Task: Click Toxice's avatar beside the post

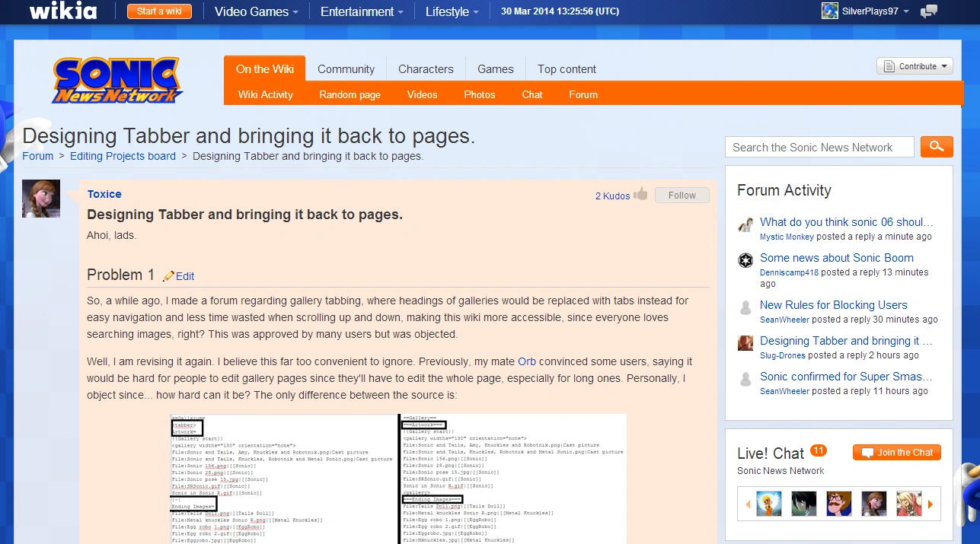Action: click(x=41, y=199)
